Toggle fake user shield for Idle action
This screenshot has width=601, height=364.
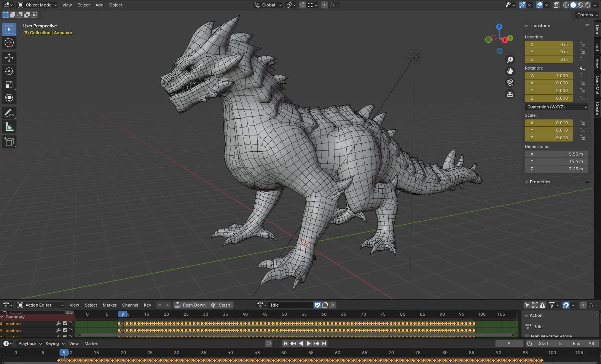[x=317, y=305]
